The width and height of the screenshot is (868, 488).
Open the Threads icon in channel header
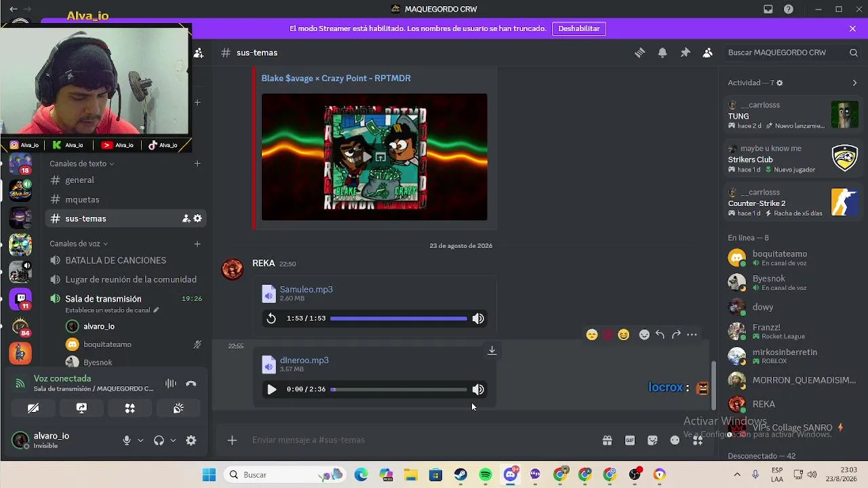[x=639, y=53]
